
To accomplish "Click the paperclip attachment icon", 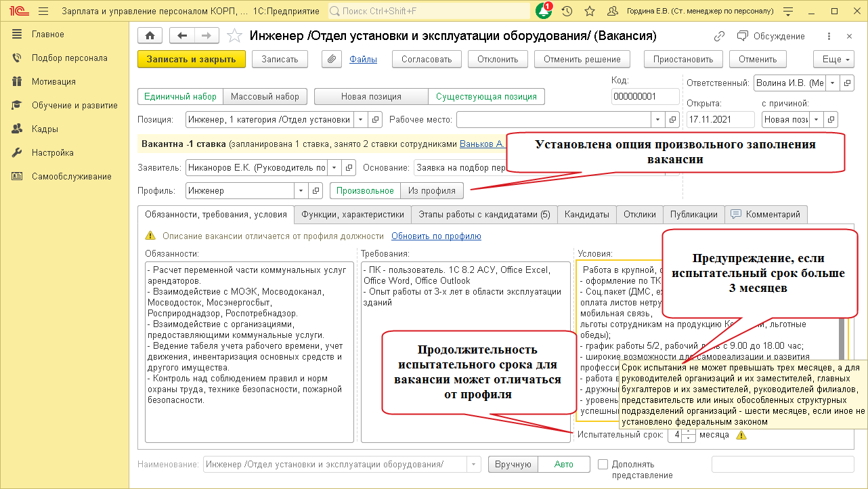I will tap(331, 59).
